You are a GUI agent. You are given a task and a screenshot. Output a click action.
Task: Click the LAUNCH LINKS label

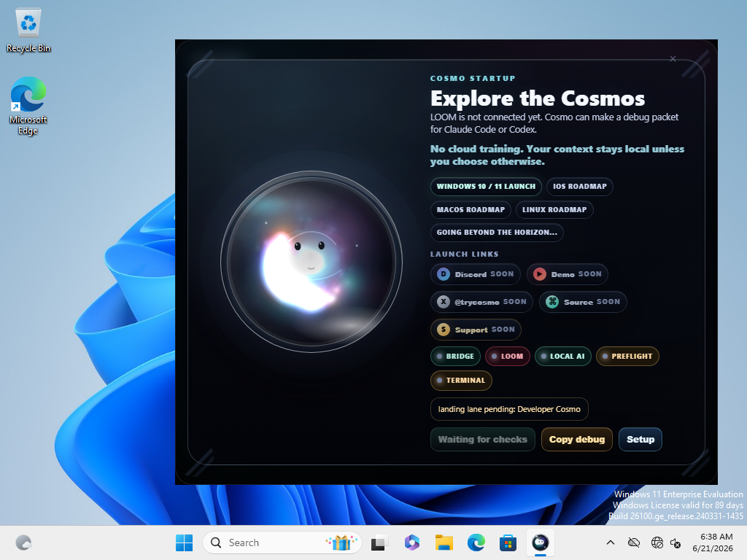465,254
